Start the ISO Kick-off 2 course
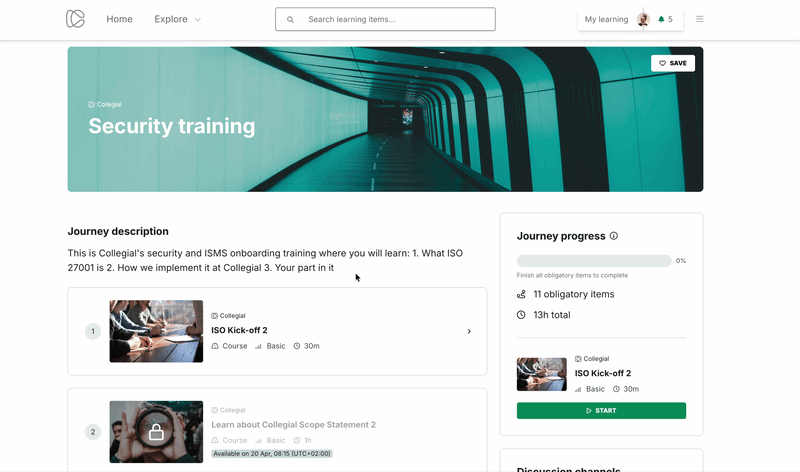 601,411
